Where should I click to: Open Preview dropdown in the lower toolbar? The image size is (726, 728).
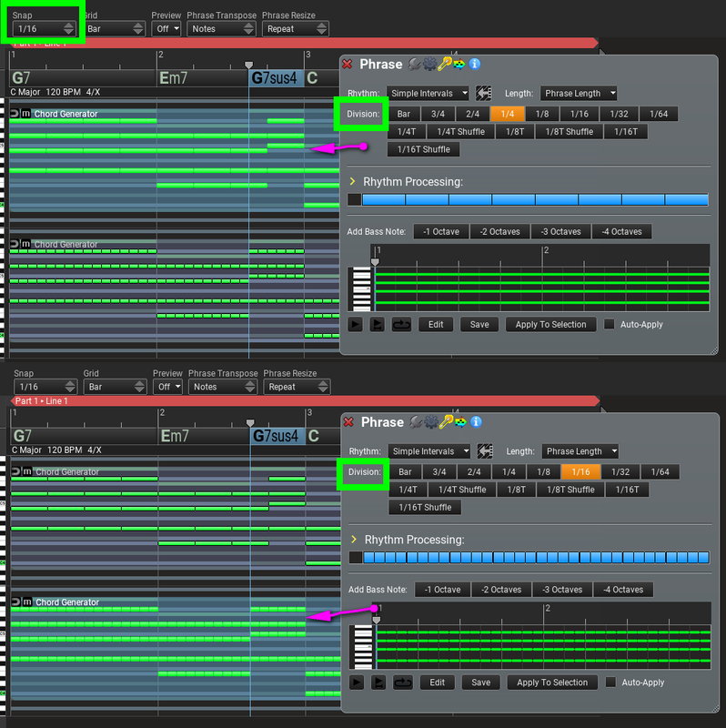click(x=167, y=387)
